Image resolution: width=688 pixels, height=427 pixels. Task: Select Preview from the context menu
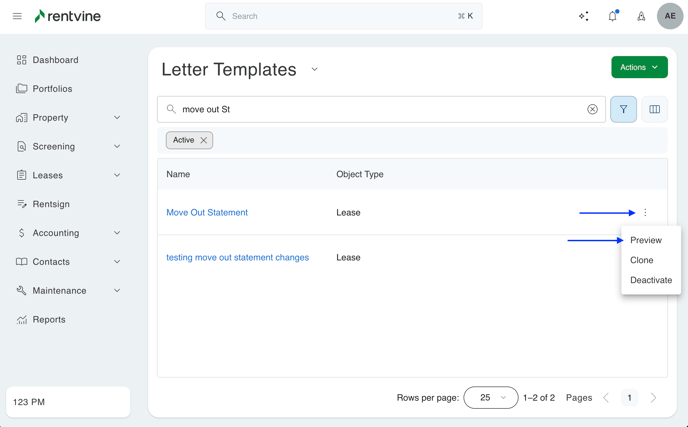point(646,240)
